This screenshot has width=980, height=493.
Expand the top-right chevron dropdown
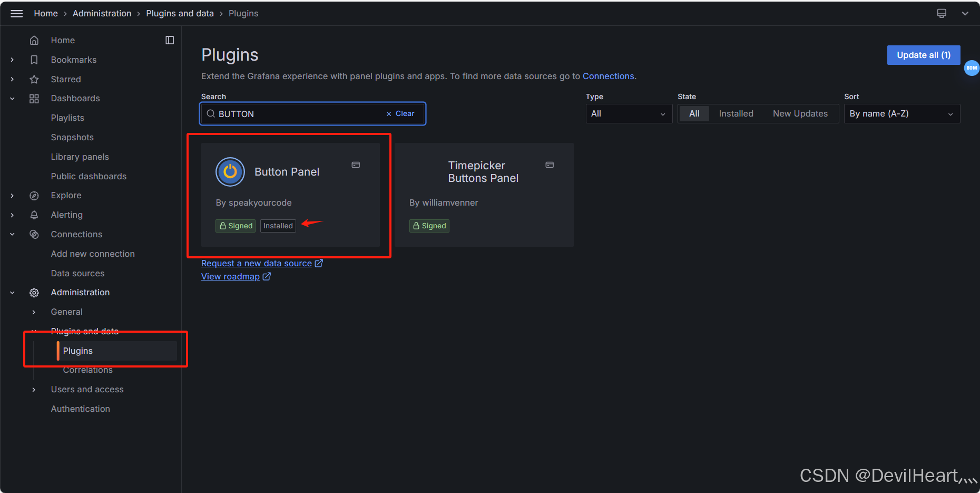(965, 14)
